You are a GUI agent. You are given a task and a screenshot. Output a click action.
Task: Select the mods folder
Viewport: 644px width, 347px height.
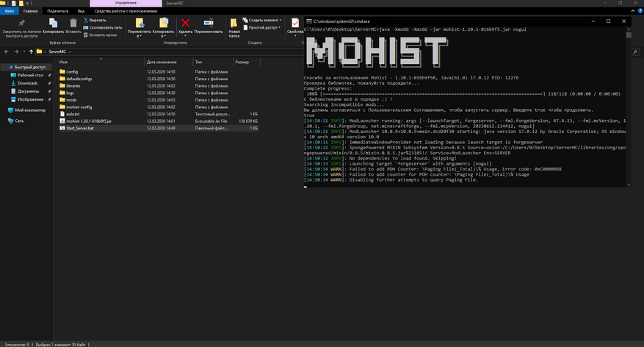point(68,100)
